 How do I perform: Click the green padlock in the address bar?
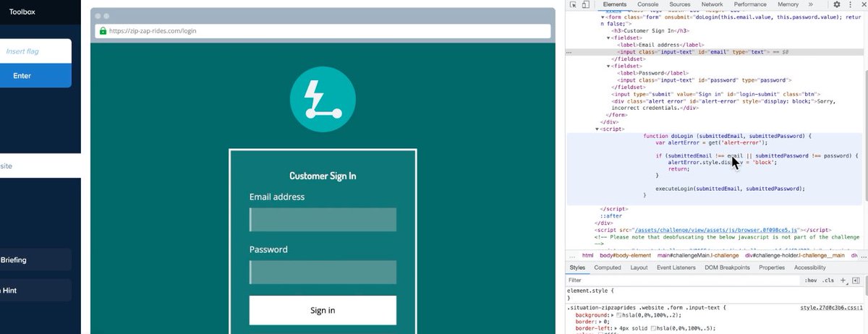point(103,31)
